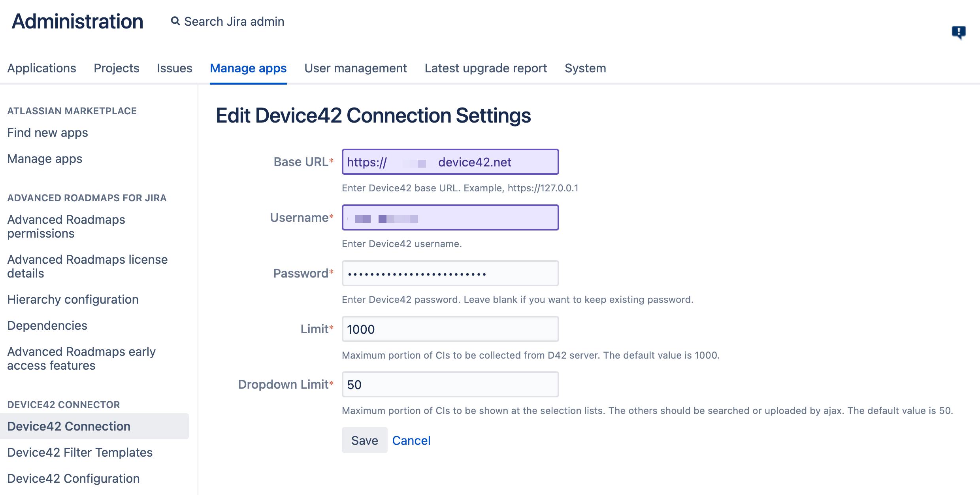The image size is (980, 495).
Task: Open the feedback icon in top-right corner
Action: click(959, 33)
